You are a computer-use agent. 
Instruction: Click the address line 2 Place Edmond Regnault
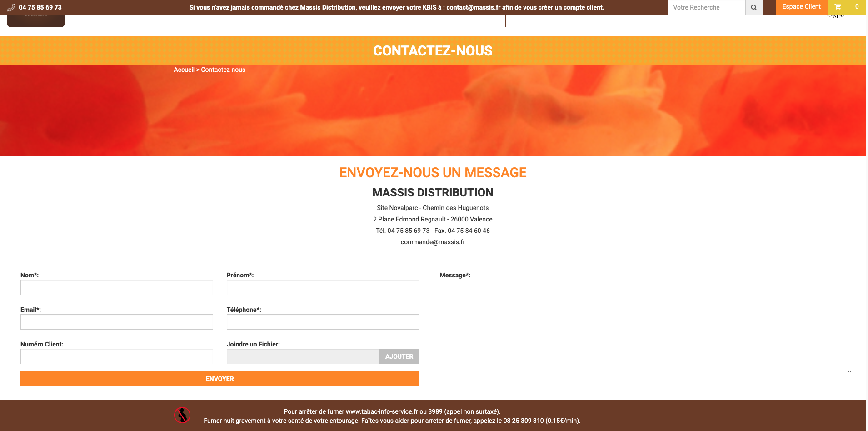tap(433, 219)
